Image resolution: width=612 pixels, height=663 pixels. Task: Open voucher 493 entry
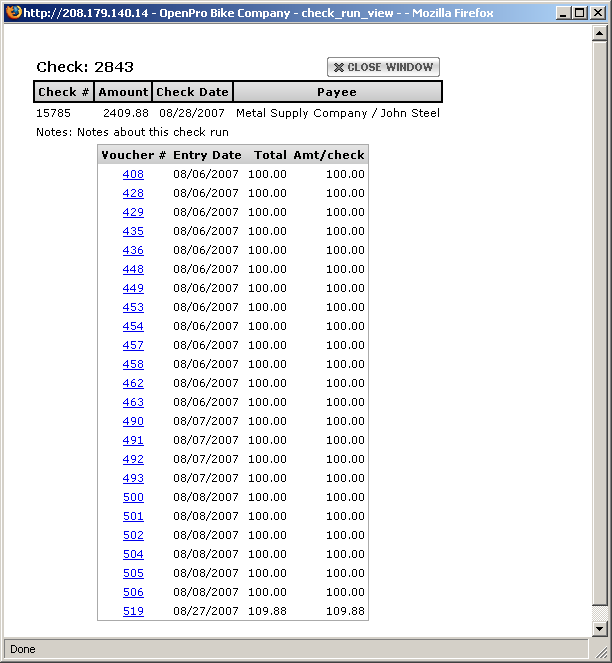(x=133, y=478)
